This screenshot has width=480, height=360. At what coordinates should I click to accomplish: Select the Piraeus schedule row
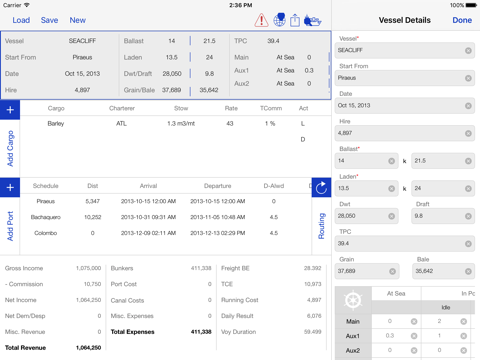click(x=166, y=201)
